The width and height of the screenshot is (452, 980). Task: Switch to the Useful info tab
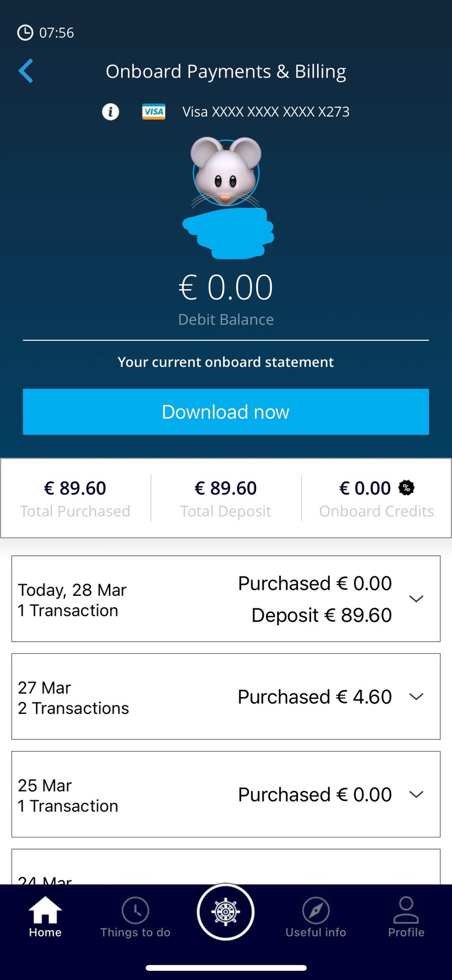coord(316,917)
